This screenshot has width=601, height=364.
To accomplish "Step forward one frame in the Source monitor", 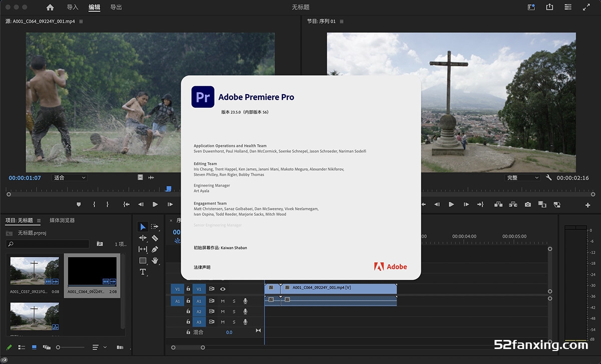I will tap(170, 204).
